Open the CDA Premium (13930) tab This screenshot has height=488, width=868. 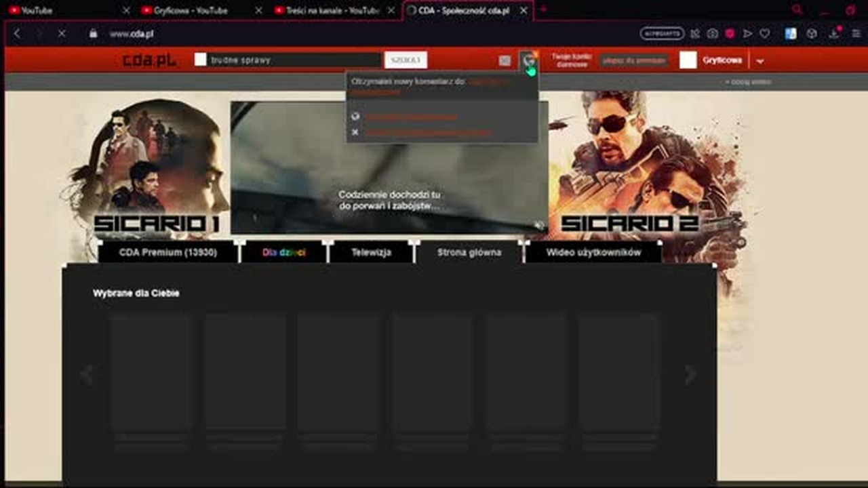pyautogui.click(x=168, y=252)
